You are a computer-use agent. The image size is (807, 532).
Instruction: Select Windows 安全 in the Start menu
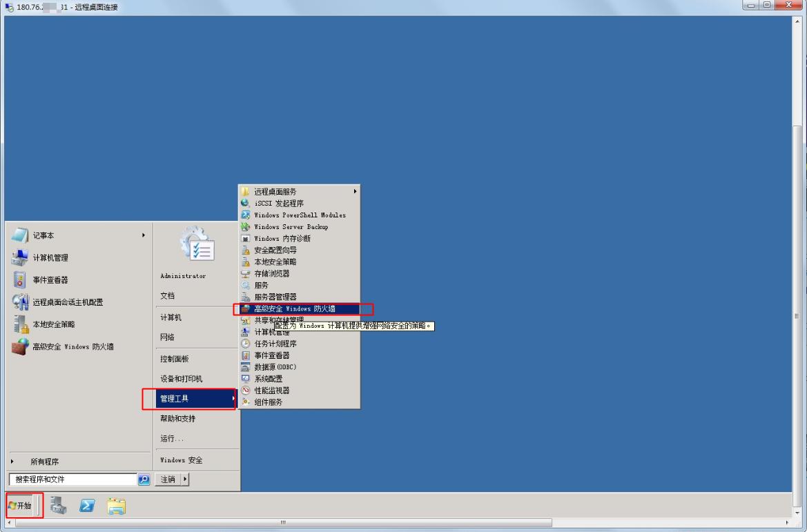(181, 460)
